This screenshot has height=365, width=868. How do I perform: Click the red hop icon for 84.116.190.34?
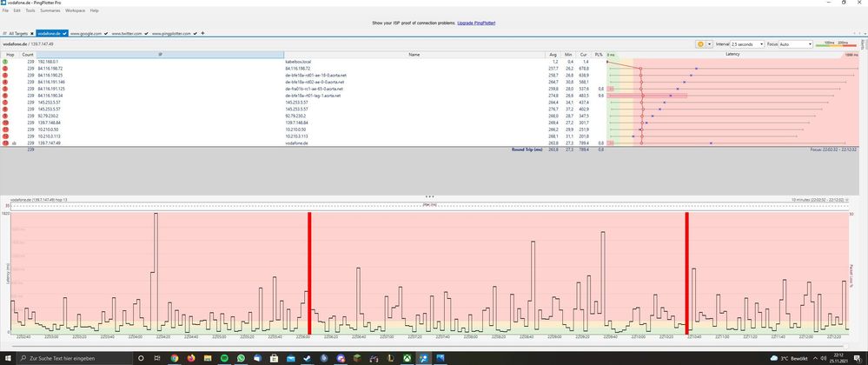[x=5, y=96]
